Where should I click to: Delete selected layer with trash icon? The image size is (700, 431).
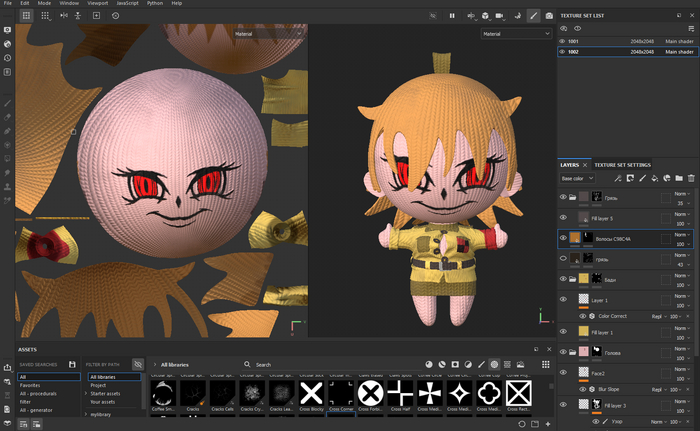click(x=691, y=178)
